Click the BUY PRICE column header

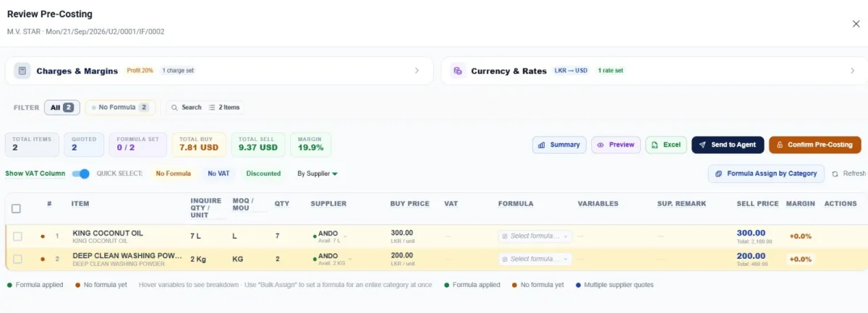[409, 204]
